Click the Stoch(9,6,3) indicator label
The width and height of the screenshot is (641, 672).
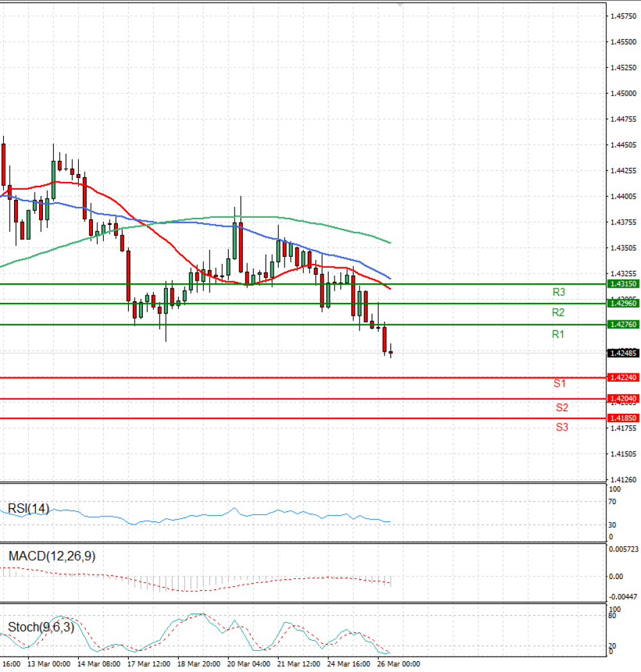click(41, 627)
